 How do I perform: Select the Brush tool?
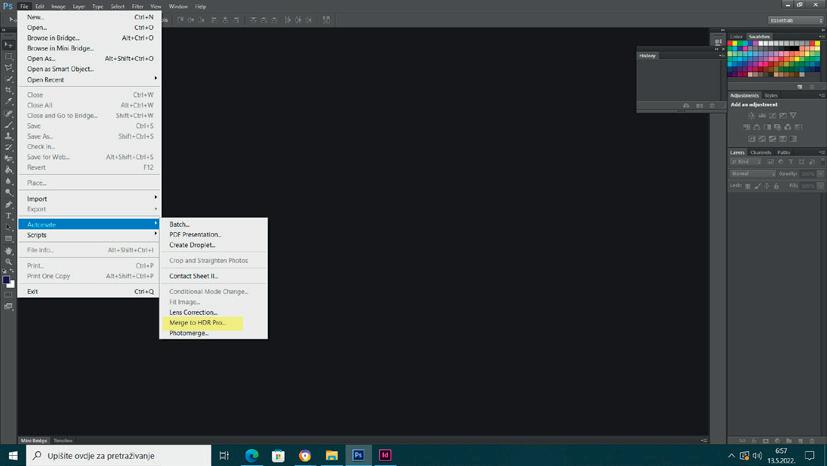[x=8, y=125]
